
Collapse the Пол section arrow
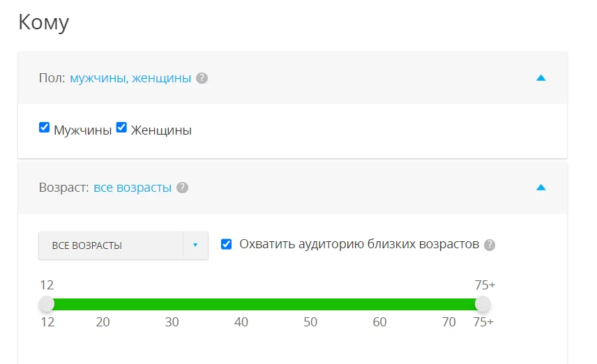541,78
